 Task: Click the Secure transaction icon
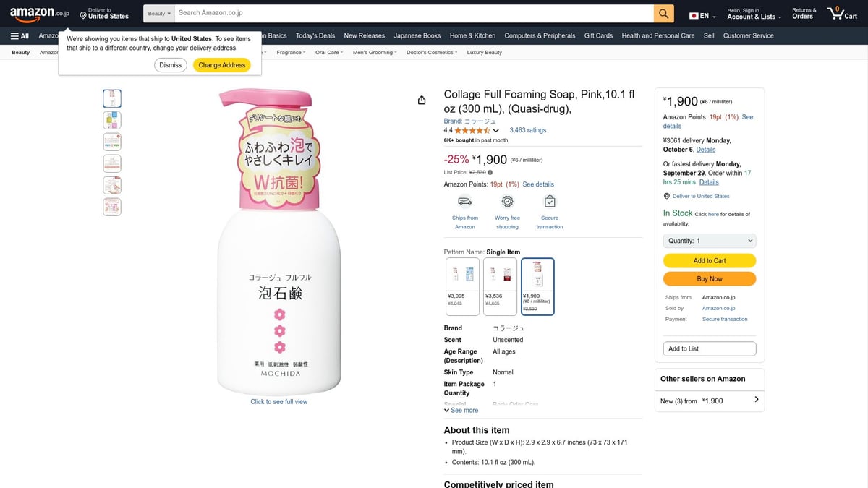550,202
